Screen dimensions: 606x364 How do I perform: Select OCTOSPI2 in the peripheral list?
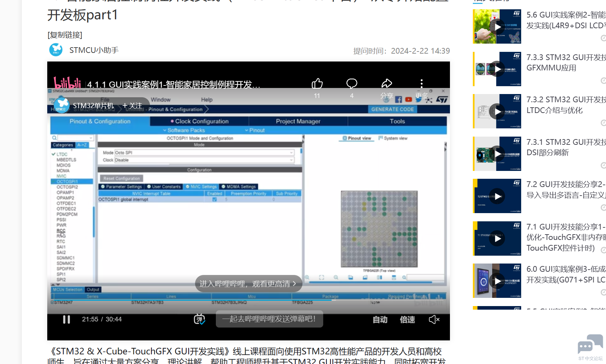(67, 187)
